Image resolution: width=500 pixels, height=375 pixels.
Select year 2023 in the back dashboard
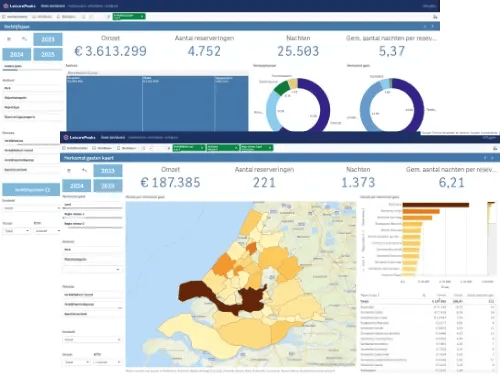coord(48,39)
